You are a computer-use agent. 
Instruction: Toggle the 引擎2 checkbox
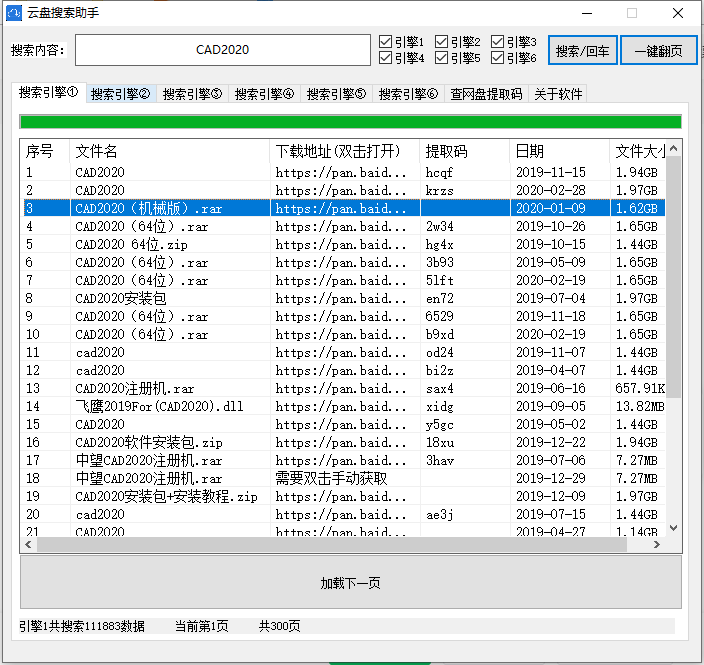coord(441,42)
